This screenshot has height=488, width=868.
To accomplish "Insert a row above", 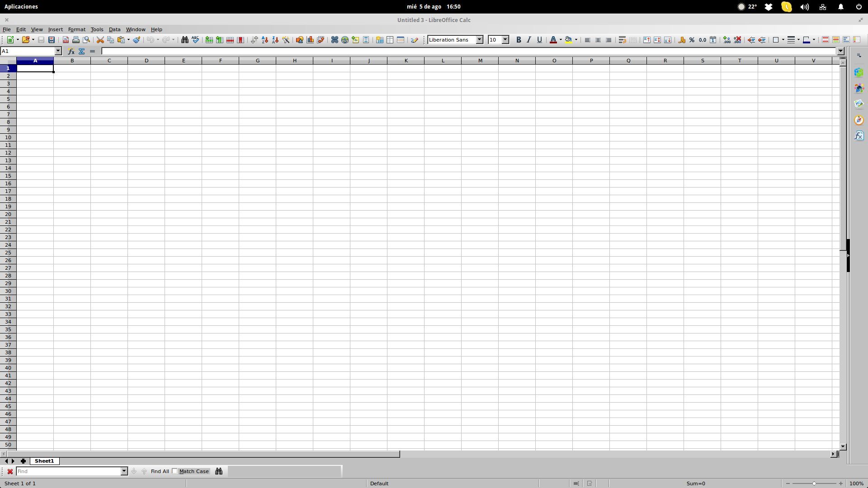I will (x=209, y=40).
